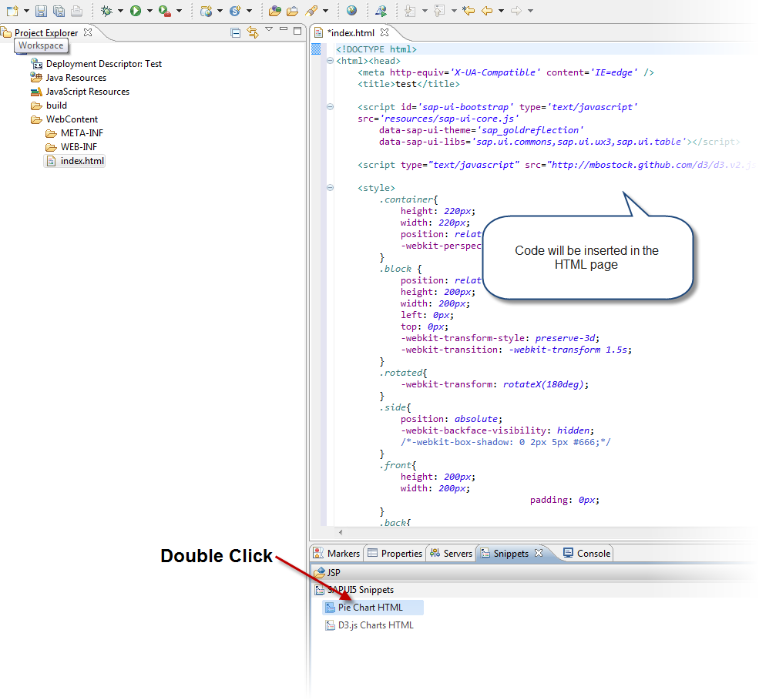Switch to the Properties view
Viewport: 759px width, 700px height.
395,552
